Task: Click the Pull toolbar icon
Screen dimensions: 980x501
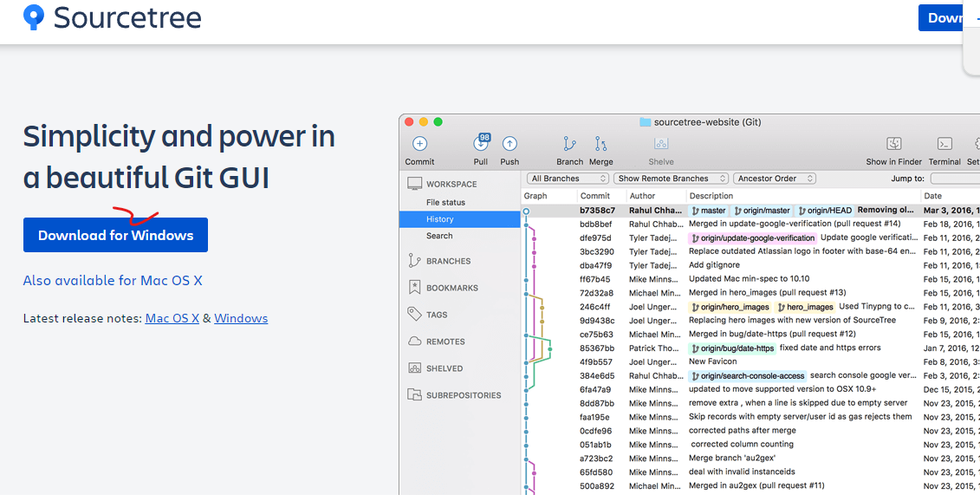Action: click(481, 143)
